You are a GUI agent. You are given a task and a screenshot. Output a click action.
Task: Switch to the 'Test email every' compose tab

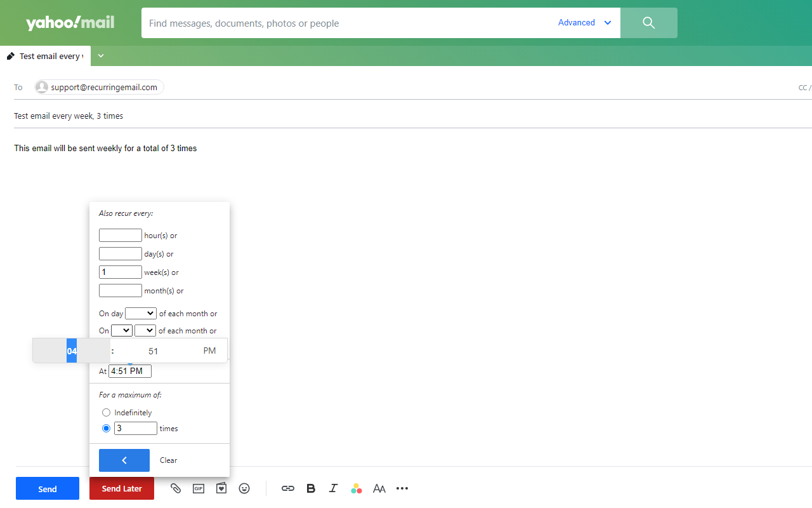coord(45,56)
